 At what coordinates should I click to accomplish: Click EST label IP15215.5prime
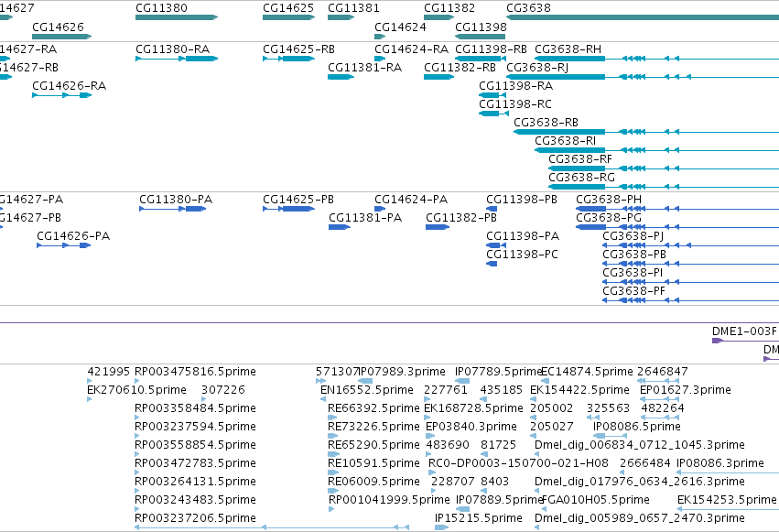pyautogui.click(x=479, y=518)
